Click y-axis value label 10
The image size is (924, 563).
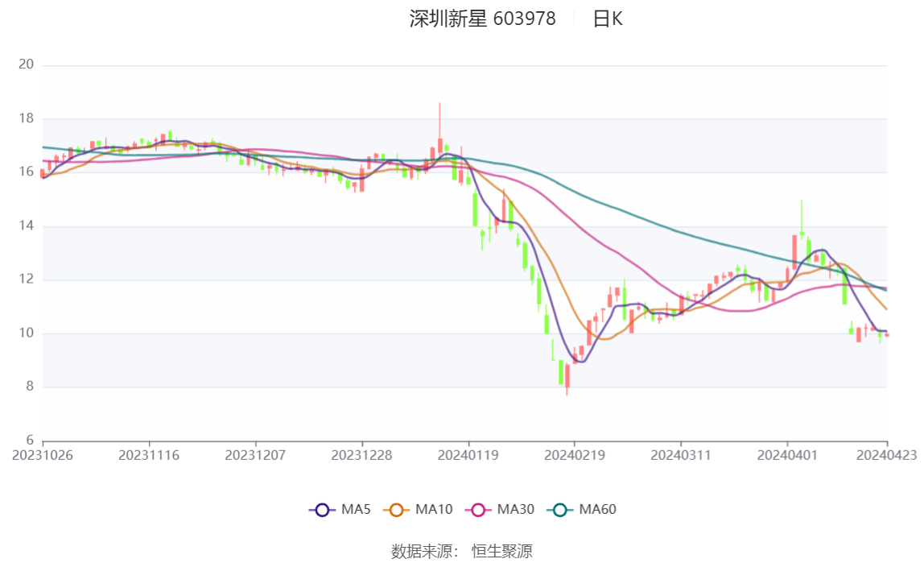point(26,333)
